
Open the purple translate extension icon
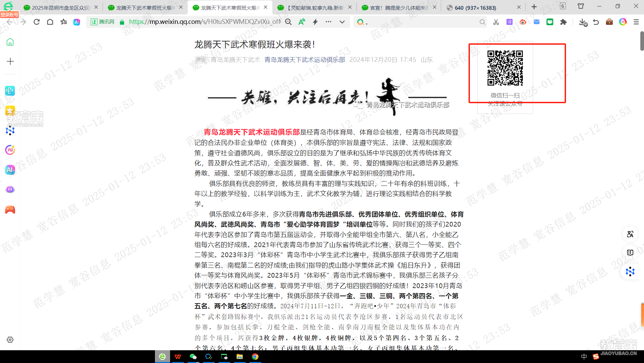(510, 22)
